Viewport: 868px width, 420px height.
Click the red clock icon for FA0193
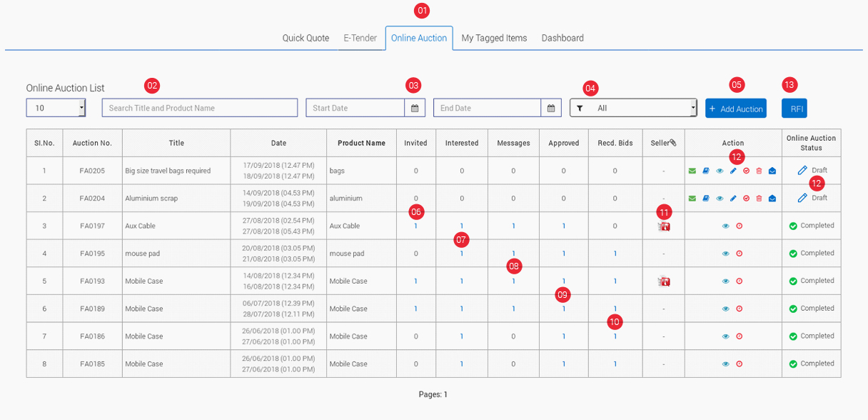tap(740, 281)
